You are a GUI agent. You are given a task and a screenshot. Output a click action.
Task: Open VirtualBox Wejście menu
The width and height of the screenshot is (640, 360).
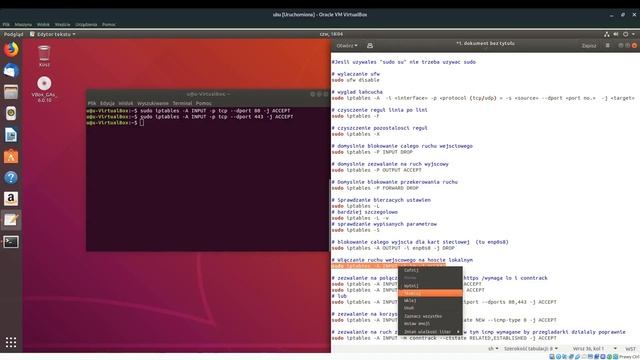[x=62, y=24]
